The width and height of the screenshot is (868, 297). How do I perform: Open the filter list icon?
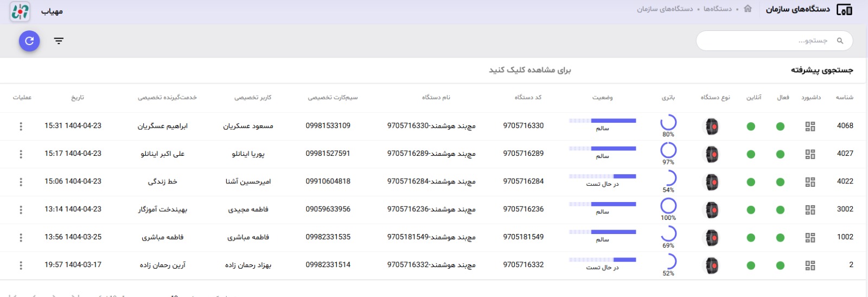(x=59, y=41)
